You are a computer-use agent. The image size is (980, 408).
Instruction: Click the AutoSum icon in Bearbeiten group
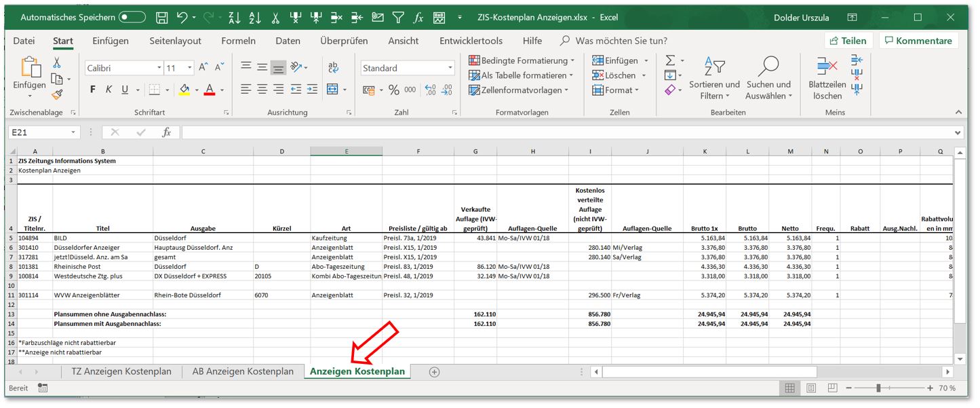670,60
